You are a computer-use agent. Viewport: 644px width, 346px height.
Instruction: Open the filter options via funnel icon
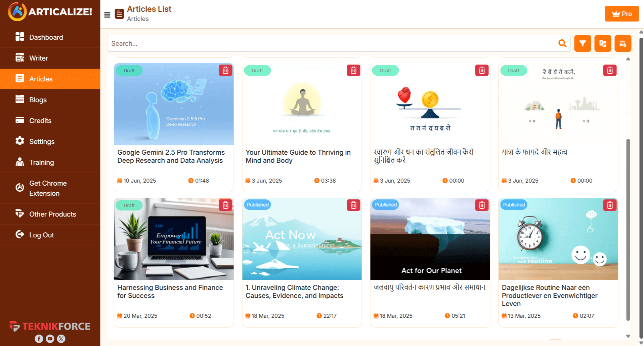(583, 43)
